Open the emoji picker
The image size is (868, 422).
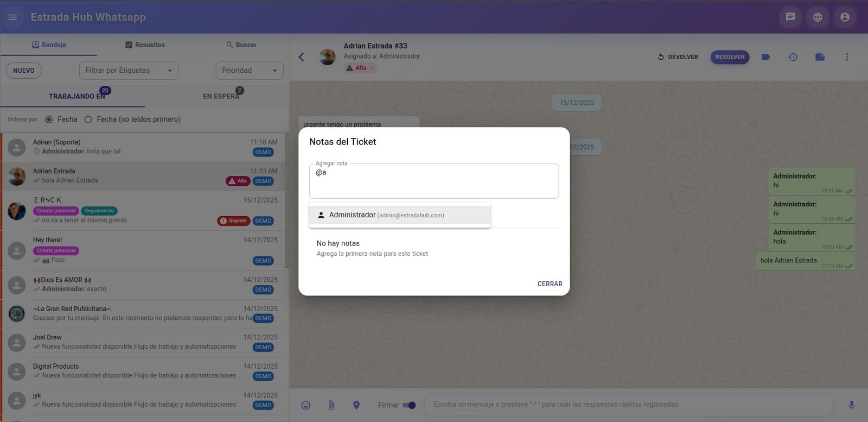pyautogui.click(x=306, y=405)
